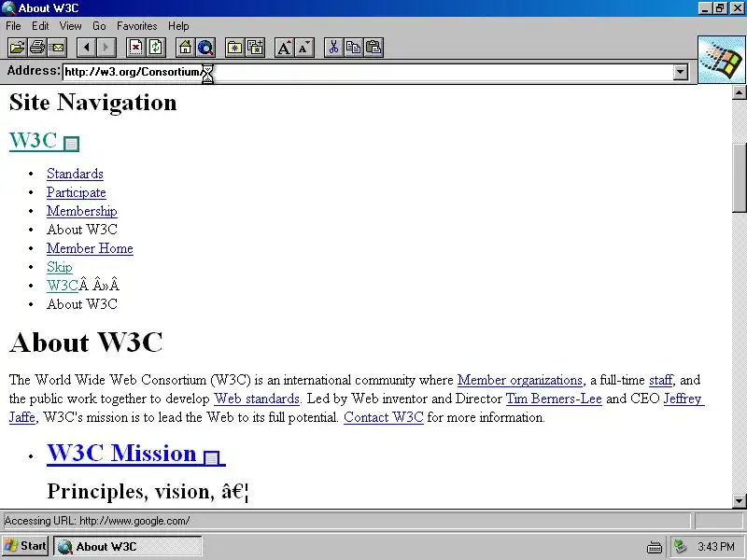
Task: Follow the Participate link
Action: pyautogui.click(x=77, y=192)
